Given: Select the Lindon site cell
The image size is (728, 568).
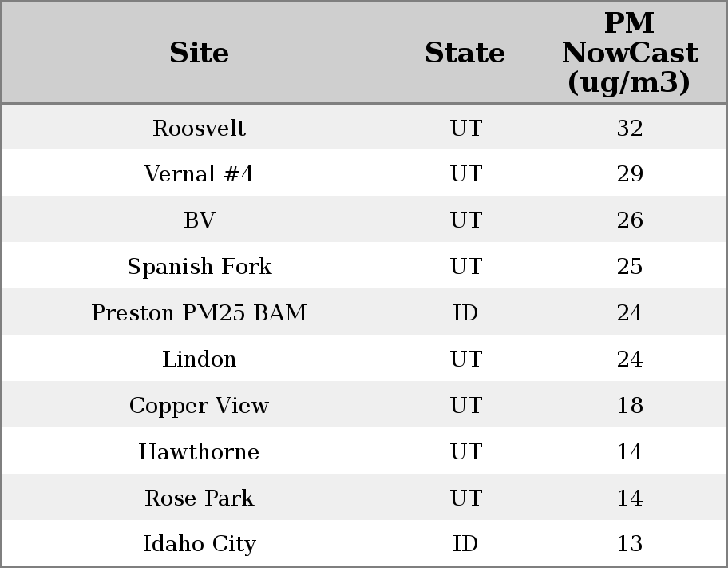Looking at the screenshot, I should point(199,359).
